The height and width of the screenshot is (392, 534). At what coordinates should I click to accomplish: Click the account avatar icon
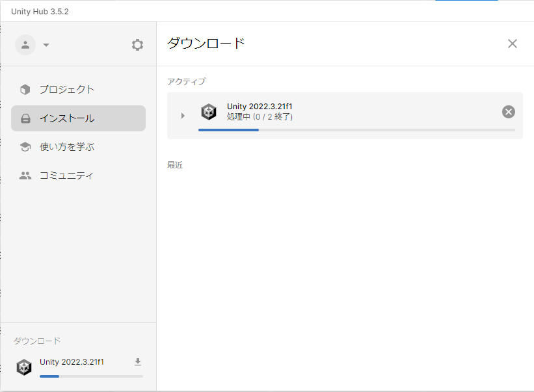25,45
